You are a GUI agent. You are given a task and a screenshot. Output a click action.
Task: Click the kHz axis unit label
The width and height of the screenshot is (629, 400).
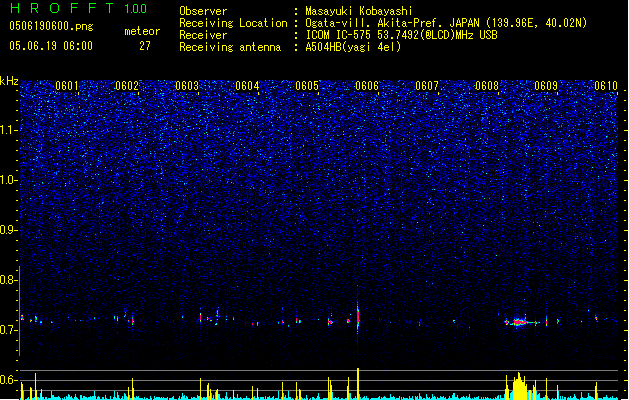pos(9,81)
